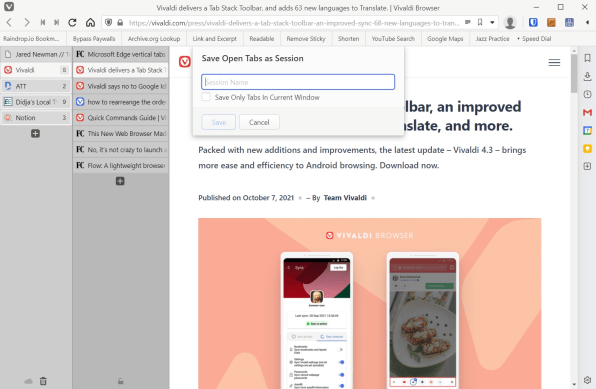Image resolution: width=596 pixels, height=389 pixels.
Task: Open the History panel clock icon
Action: pyautogui.click(x=587, y=94)
